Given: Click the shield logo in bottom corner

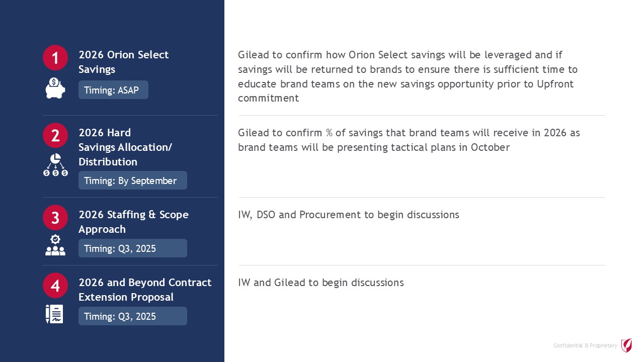Looking at the screenshot, I should pos(626,345).
